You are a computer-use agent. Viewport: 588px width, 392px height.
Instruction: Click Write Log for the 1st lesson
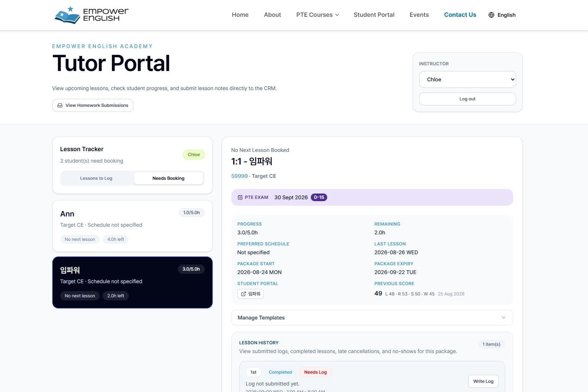pyautogui.click(x=483, y=381)
